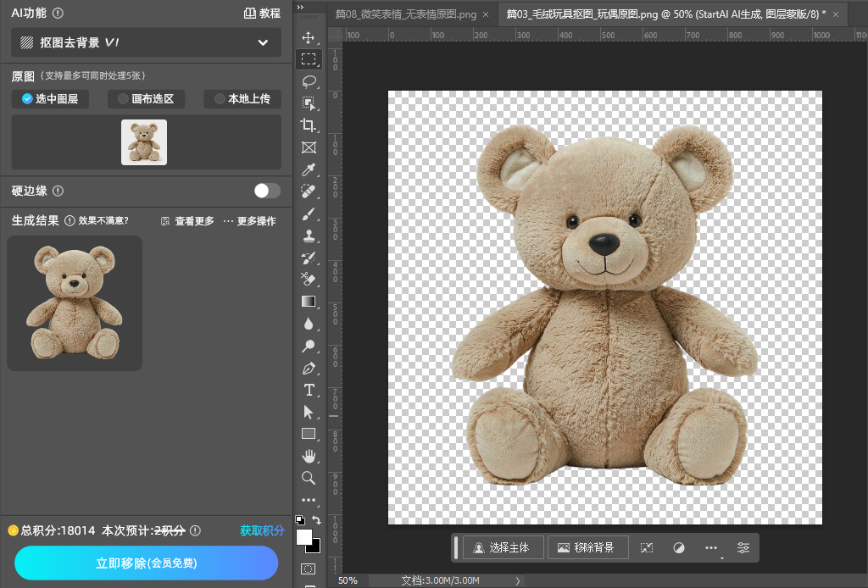Choose the 选中图层 source option
Viewport: 868px width, 588px height.
point(50,99)
